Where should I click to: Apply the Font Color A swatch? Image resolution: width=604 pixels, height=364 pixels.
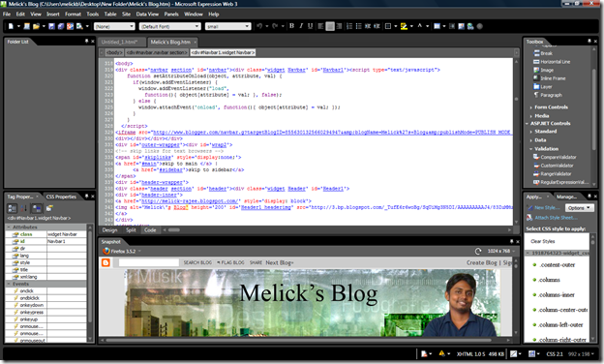pyautogui.click(x=420, y=26)
